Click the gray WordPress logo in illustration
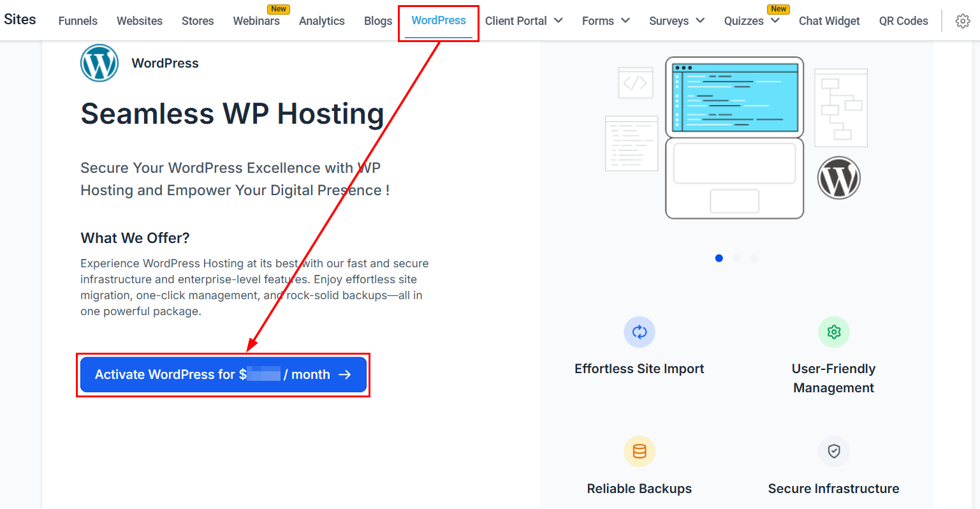Image resolution: width=980 pixels, height=509 pixels. coord(838,178)
